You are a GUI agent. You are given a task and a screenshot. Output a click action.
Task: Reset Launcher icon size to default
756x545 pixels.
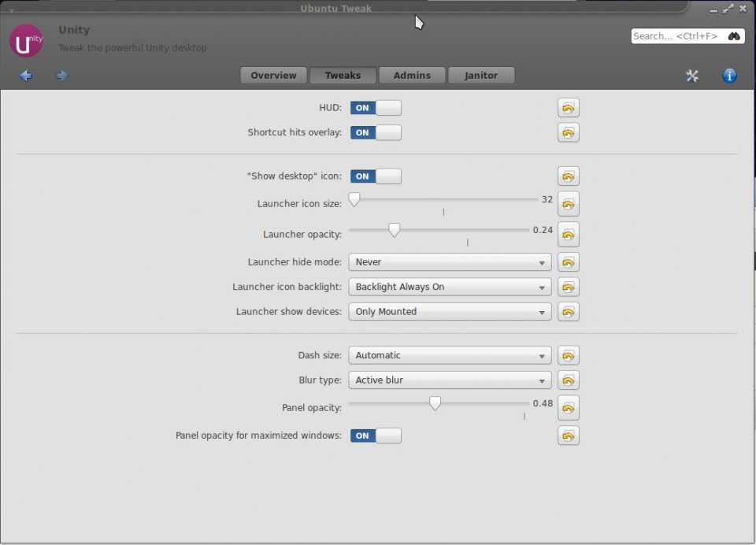[x=569, y=204]
